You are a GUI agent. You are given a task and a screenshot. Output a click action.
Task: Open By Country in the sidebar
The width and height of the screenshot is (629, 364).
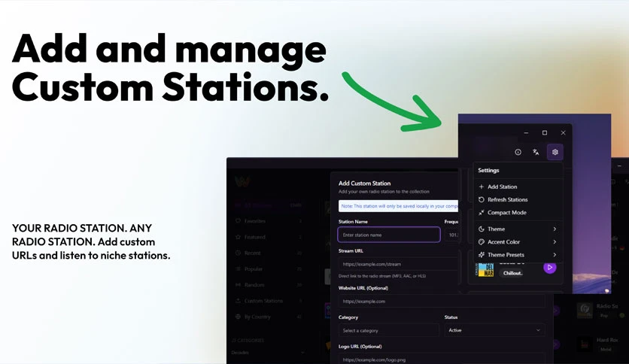[269, 317]
